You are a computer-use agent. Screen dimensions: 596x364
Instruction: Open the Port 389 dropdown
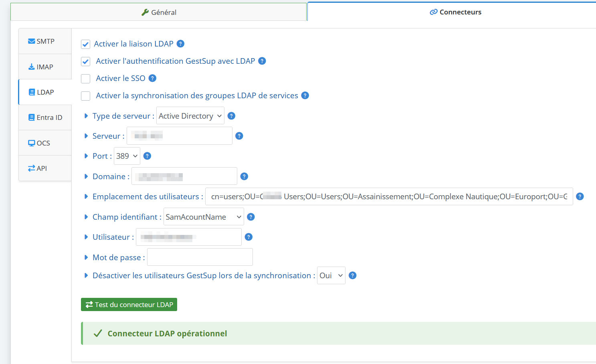point(127,156)
